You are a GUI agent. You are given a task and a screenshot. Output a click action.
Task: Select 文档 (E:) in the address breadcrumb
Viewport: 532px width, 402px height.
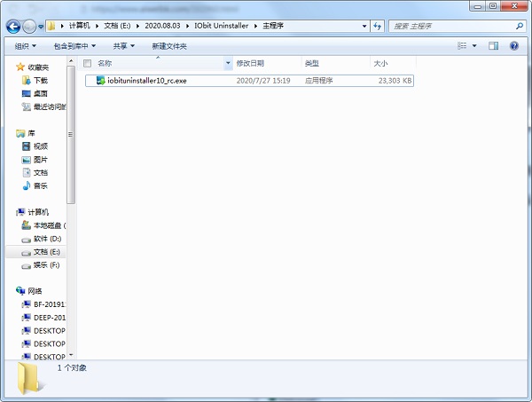point(117,26)
